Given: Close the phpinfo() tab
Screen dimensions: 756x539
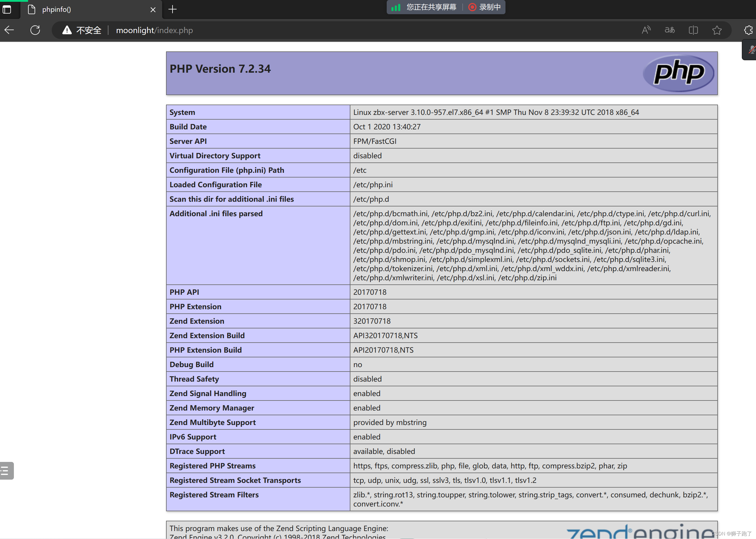Looking at the screenshot, I should tap(153, 10).
